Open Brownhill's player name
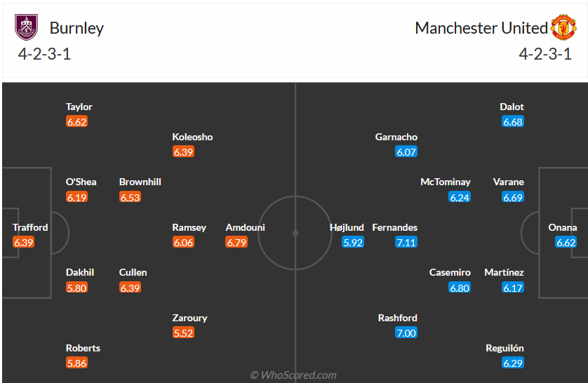Image resolution: width=588 pixels, height=383 pixels. [140, 182]
